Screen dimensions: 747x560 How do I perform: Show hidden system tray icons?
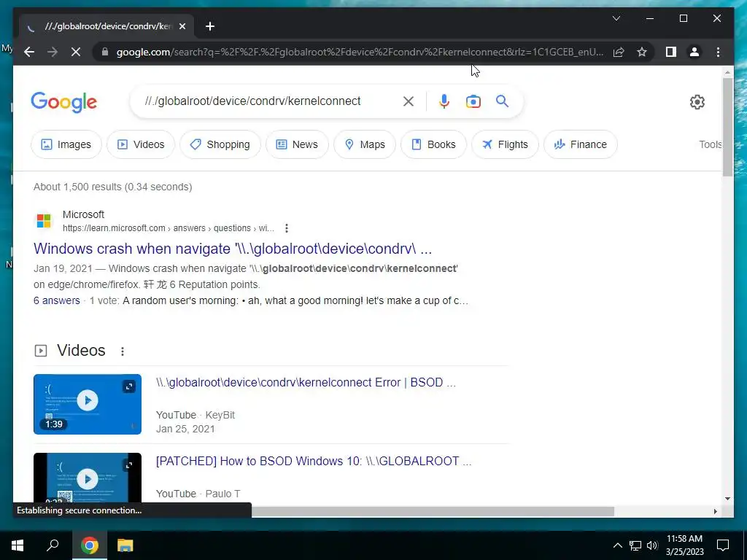(617, 545)
